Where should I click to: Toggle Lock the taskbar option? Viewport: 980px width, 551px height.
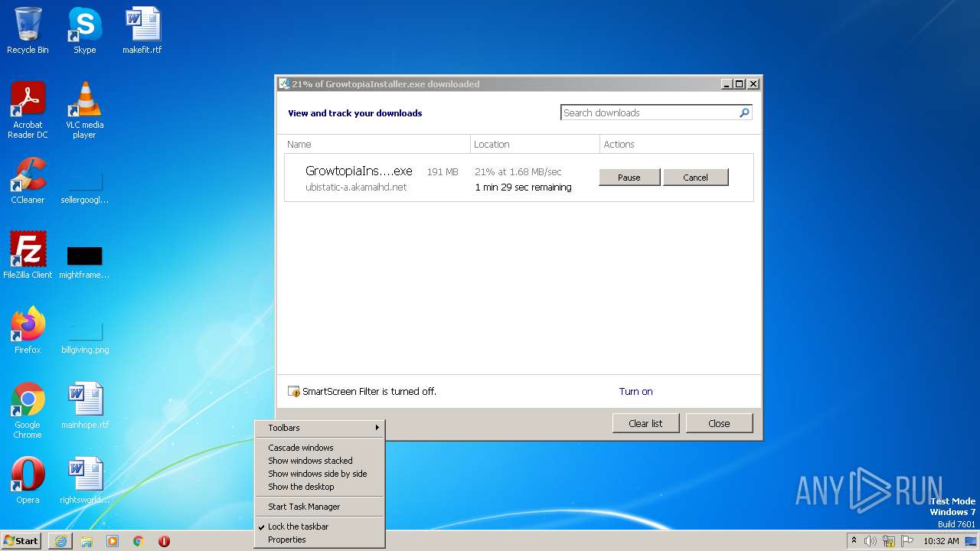[319, 527]
